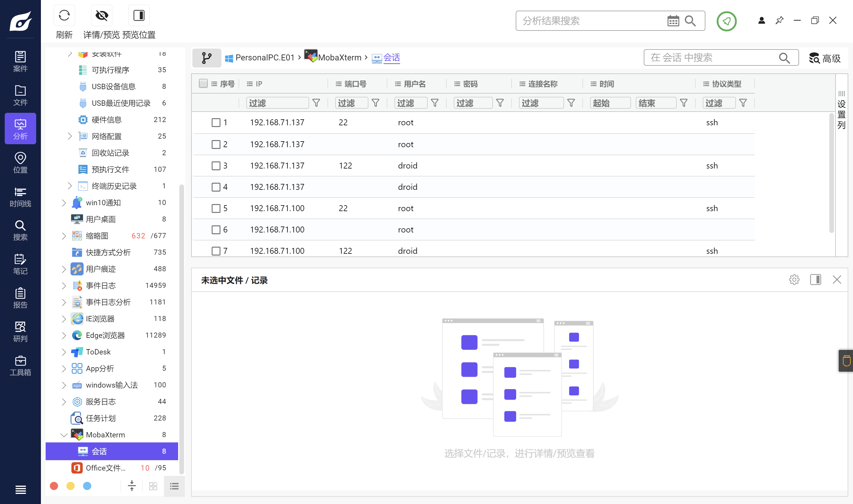Check the row 3 checkbox
853x504 pixels.
coord(216,166)
